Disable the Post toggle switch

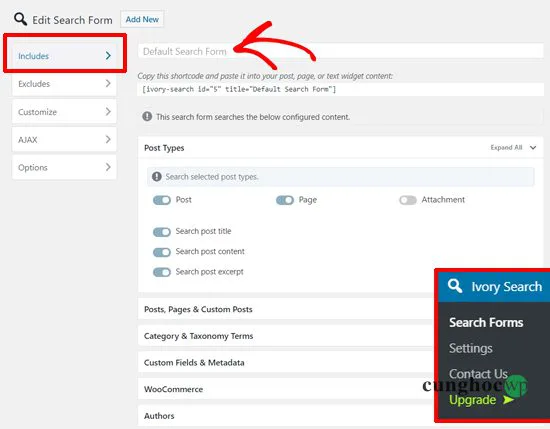[x=162, y=200]
